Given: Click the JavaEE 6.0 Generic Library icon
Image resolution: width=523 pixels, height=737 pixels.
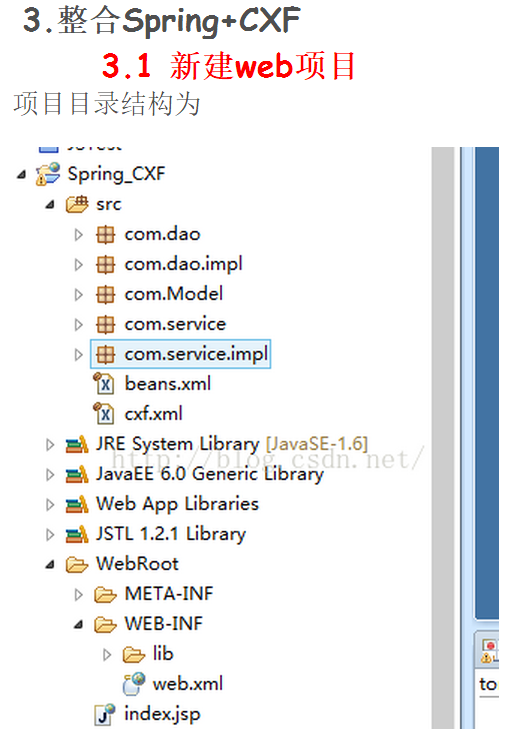Looking at the screenshot, I should coord(77,474).
